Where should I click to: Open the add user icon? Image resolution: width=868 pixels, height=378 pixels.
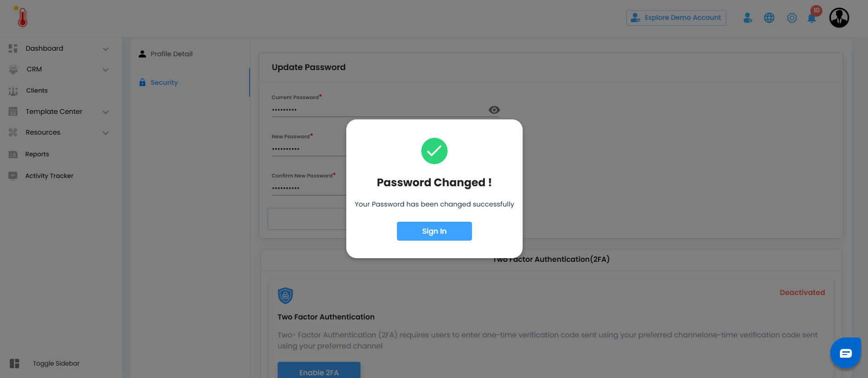[748, 18]
